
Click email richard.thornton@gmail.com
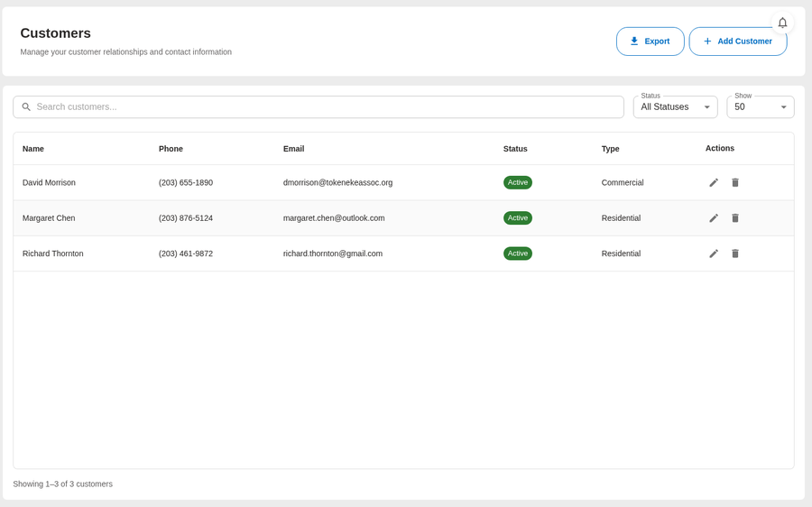click(x=332, y=253)
